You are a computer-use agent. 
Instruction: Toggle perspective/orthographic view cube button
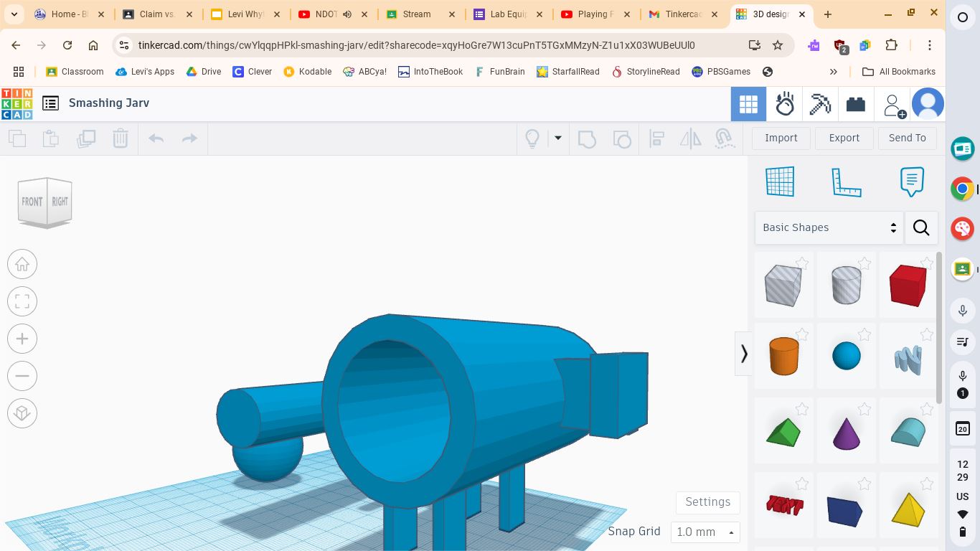tap(22, 413)
